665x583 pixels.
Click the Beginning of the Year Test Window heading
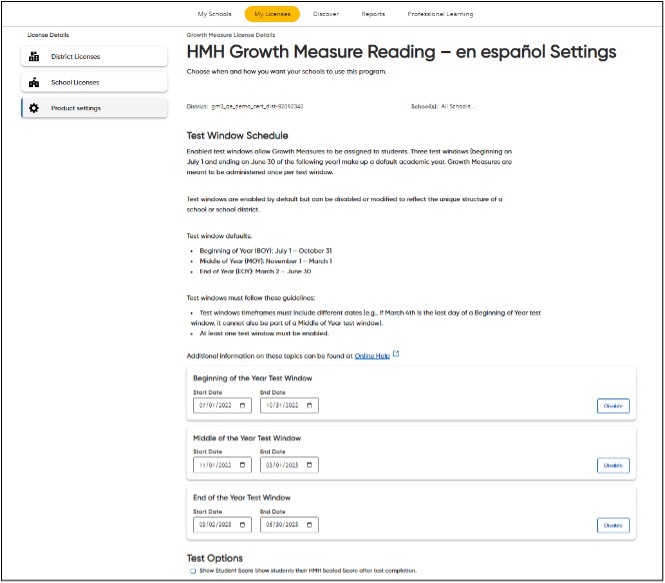point(252,378)
